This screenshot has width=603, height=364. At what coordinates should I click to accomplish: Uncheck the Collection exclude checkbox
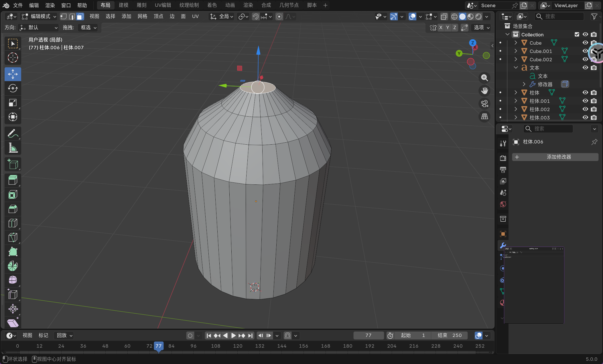(x=577, y=34)
